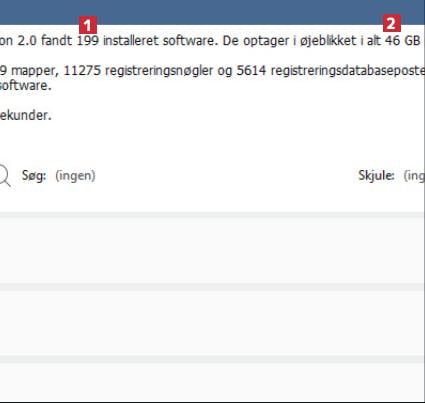Click the 199 installed software count
Viewport: 425px width, 403px height.
tap(88, 41)
